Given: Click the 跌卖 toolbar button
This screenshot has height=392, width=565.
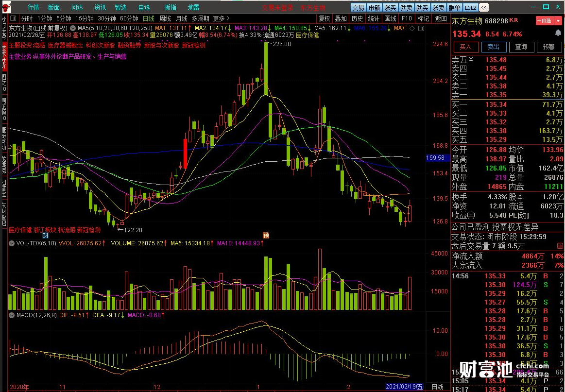Looking at the screenshot, I should click(x=407, y=8).
